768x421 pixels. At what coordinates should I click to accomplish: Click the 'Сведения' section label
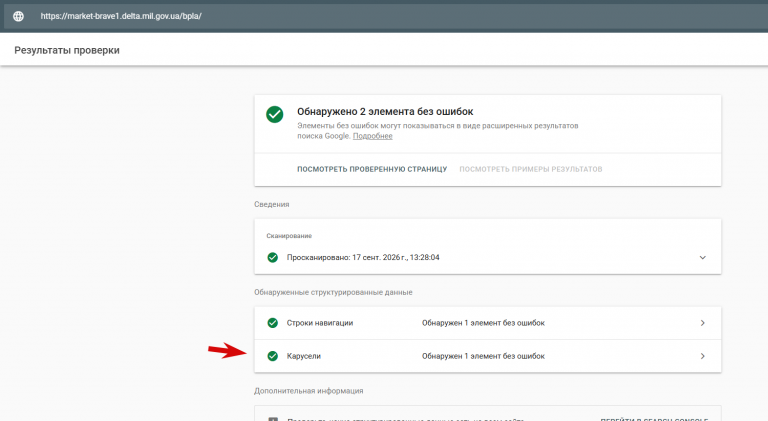pos(271,205)
